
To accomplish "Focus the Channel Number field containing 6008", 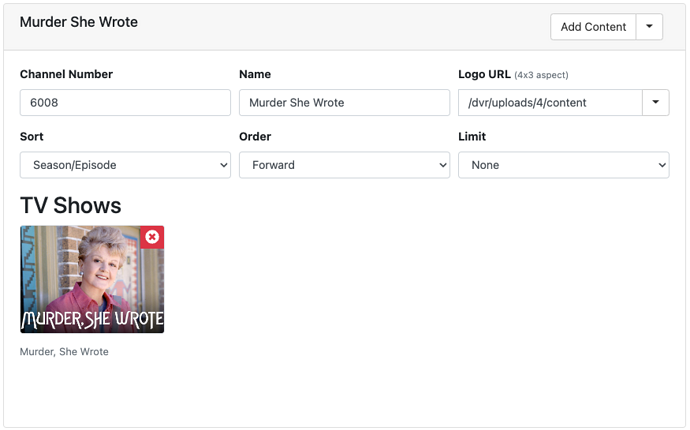I will [125, 102].
